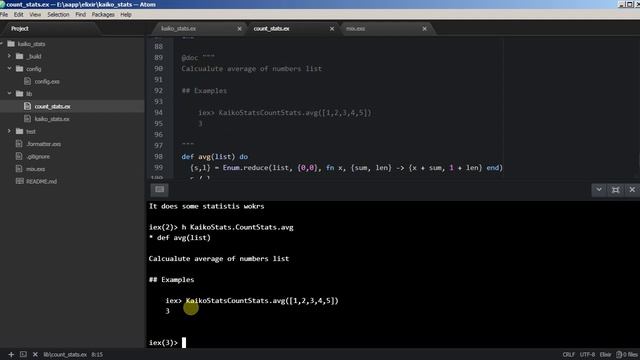Click the Enum.reduce code line

point(346,167)
